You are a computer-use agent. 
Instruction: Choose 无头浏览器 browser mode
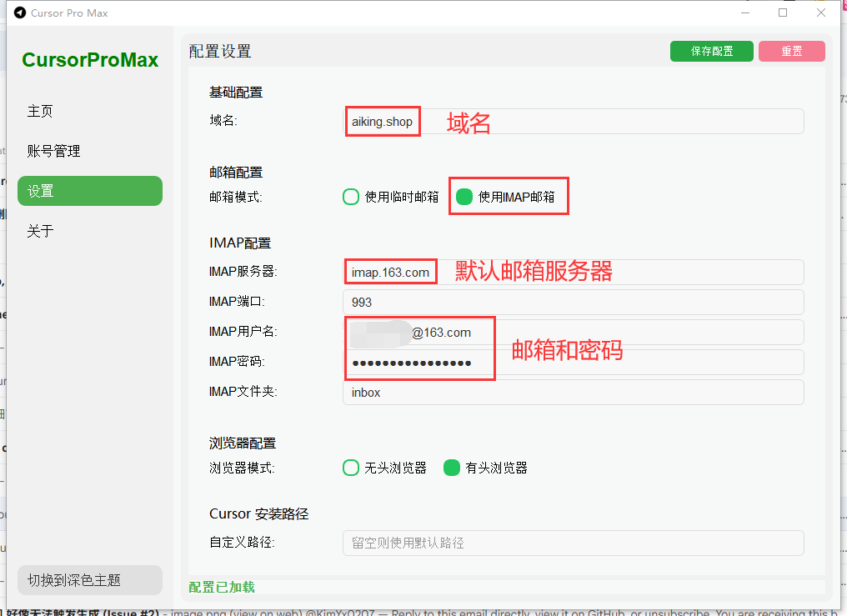[351, 468]
